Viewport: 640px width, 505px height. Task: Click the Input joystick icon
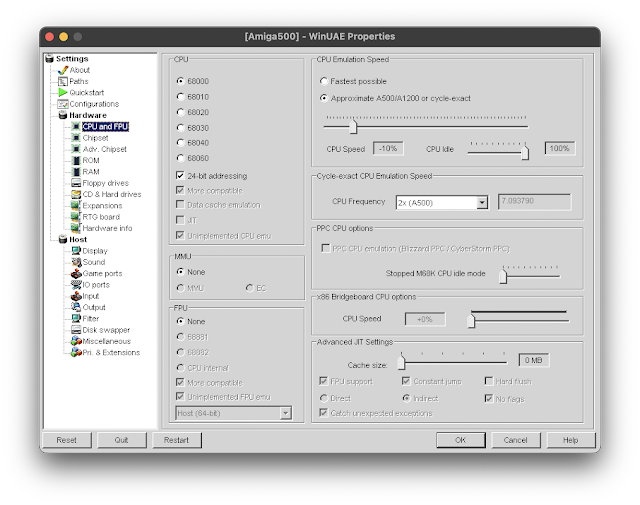click(x=76, y=296)
